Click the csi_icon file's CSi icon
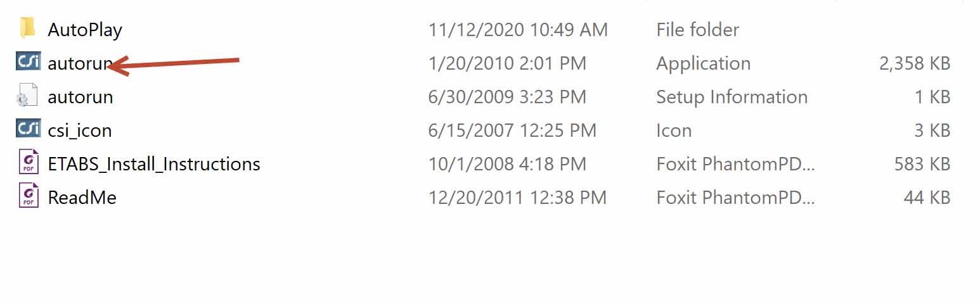The height and width of the screenshot is (304, 980). pos(28,129)
